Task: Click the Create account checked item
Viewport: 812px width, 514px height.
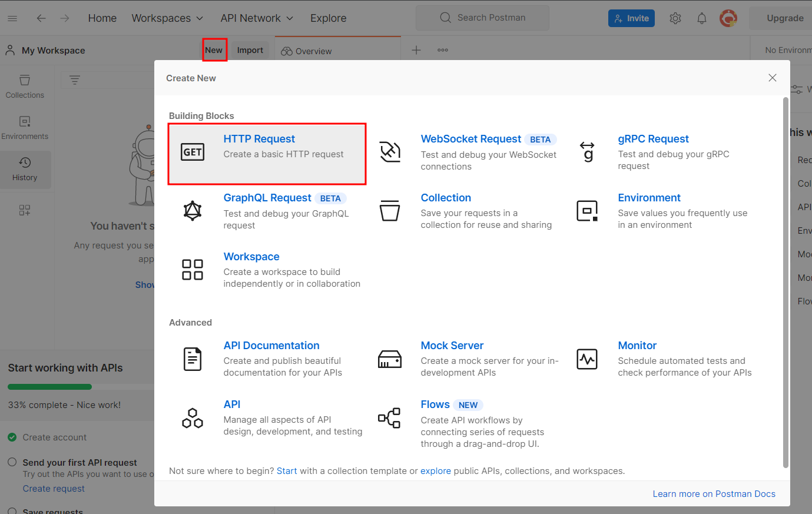Action: (47, 437)
